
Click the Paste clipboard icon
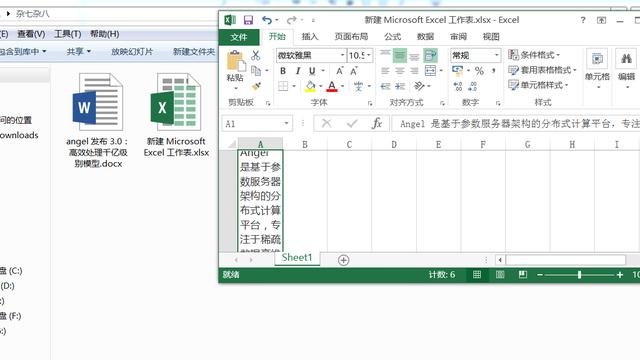(236, 60)
